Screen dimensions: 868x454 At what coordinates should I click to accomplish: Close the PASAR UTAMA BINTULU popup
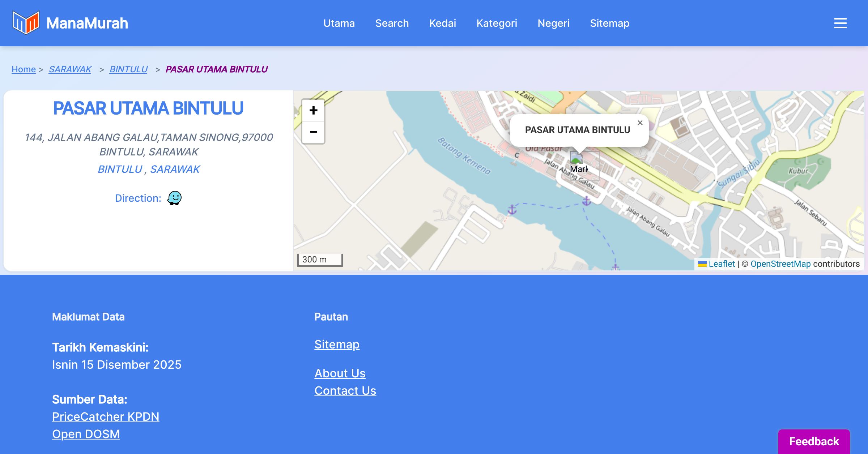pos(640,123)
